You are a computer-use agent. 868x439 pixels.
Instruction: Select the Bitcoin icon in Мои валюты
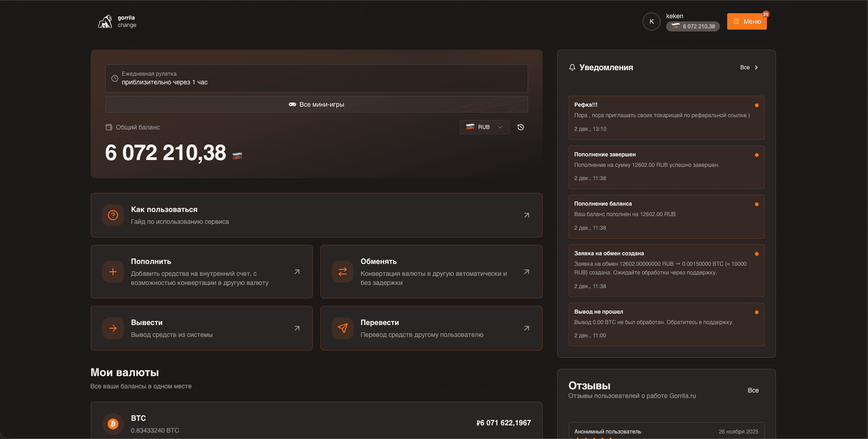113,424
